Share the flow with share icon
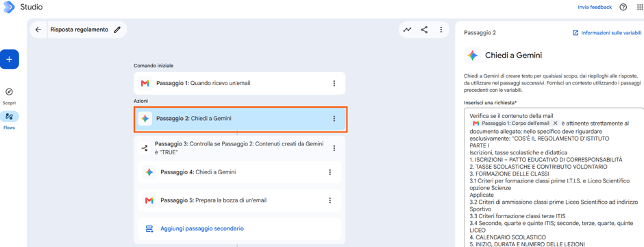Screen dimensions: 644x247 (424, 30)
